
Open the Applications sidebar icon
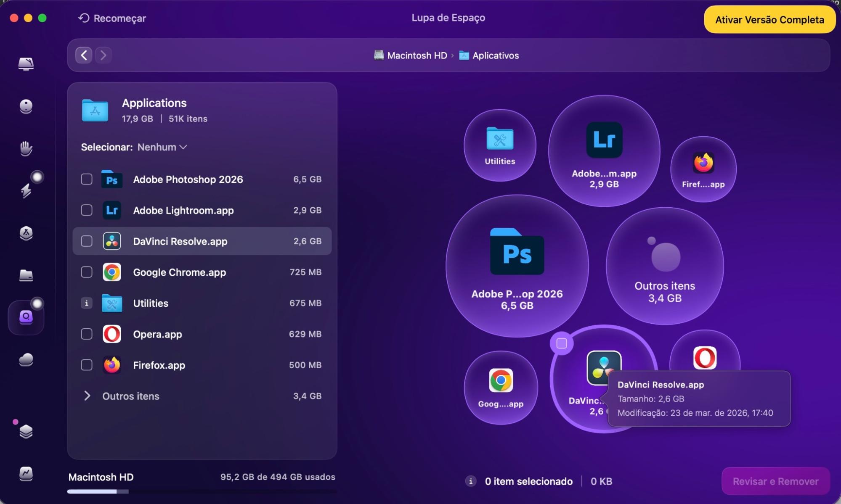click(26, 233)
